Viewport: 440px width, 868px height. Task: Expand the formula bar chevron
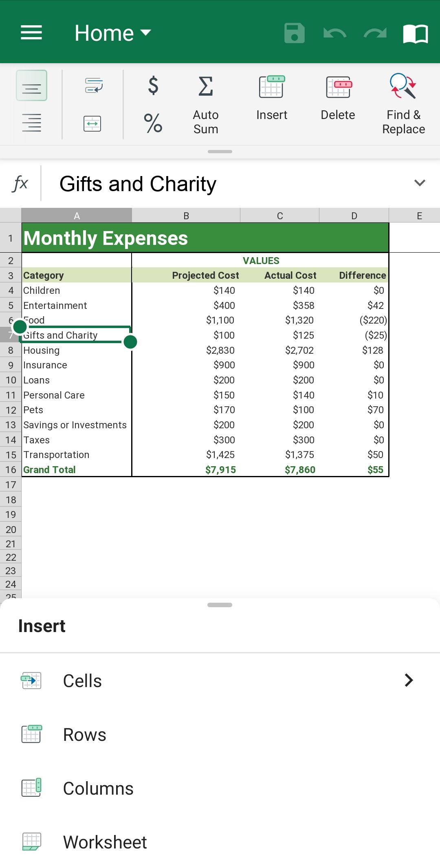click(420, 183)
